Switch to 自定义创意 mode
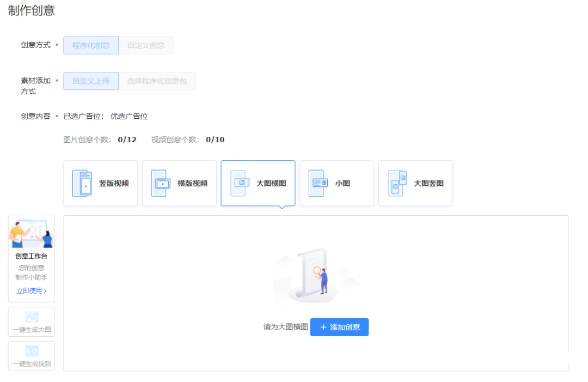This screenshot has width=588, height=382. (146, 45)
